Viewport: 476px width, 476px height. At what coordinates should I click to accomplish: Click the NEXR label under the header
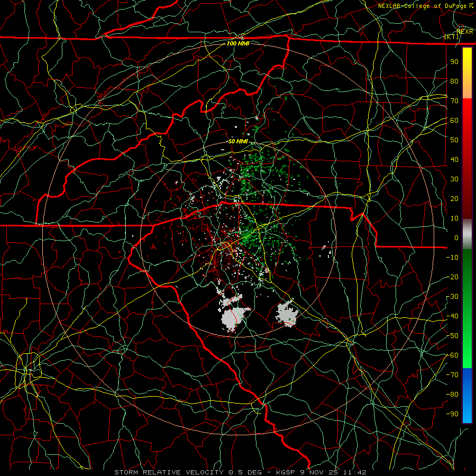click(x=465, y=32)
